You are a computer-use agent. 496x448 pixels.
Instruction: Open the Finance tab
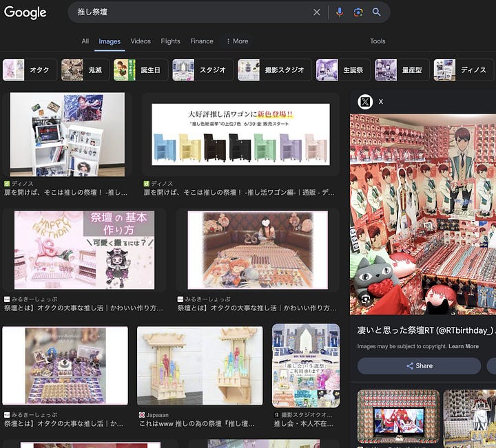201,41
